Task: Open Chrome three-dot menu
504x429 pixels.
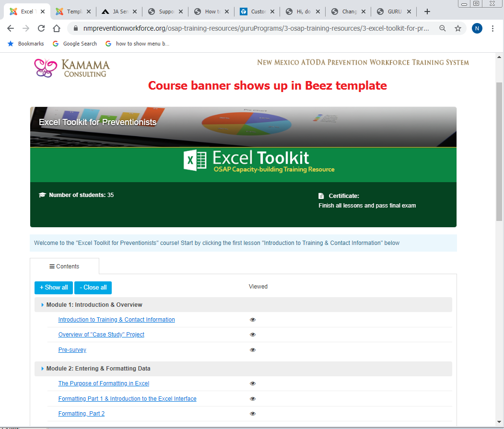Action: click(492, 28)
